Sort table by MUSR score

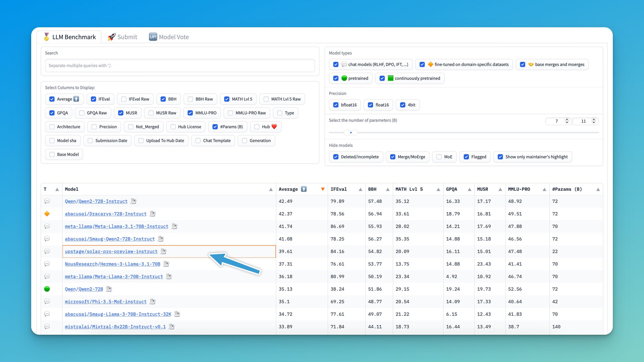pyautogui.click(x=500, y=189)
